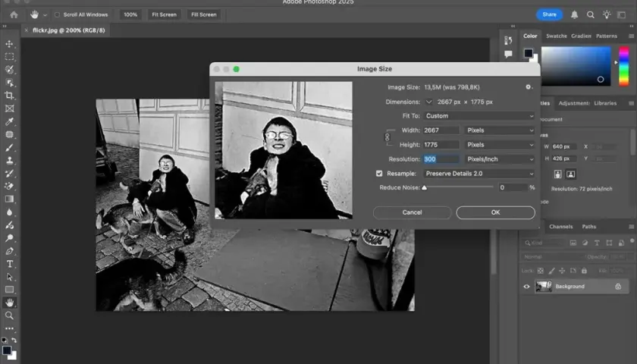Select the Rectangle shape tool
Image resolution: width=637 pixels, height=364 pixels.
tap(9, 290)
